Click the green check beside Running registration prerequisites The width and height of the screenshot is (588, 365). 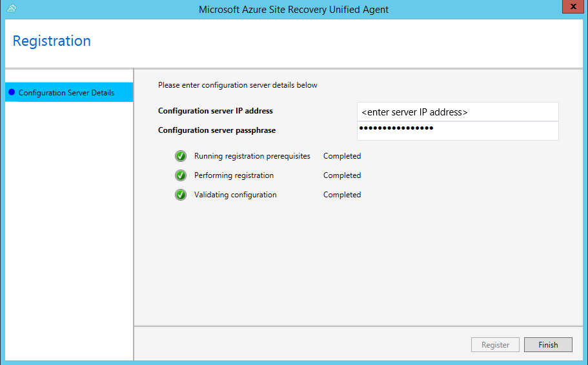(181, 156)
